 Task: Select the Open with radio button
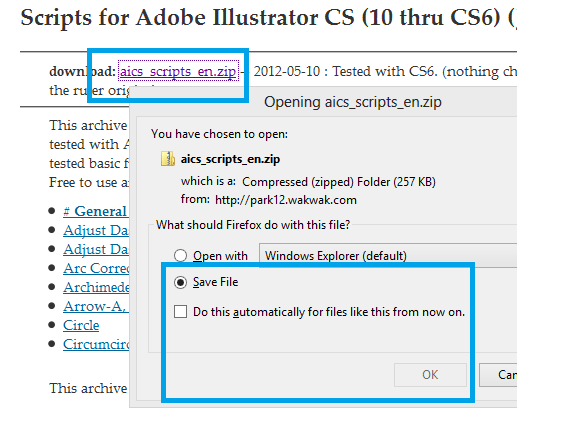180,255
